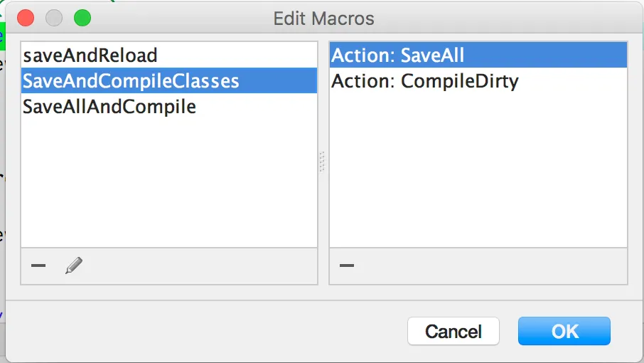This screenshot has height=363, width=644.
Task: Remove the selected macro with the minus icon
Action: (38, 266)
